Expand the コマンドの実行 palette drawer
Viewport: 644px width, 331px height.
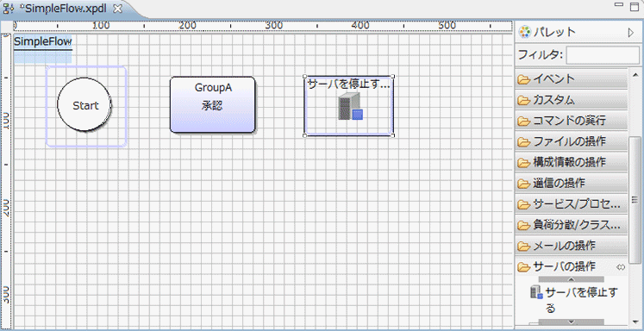click(572, 121)
